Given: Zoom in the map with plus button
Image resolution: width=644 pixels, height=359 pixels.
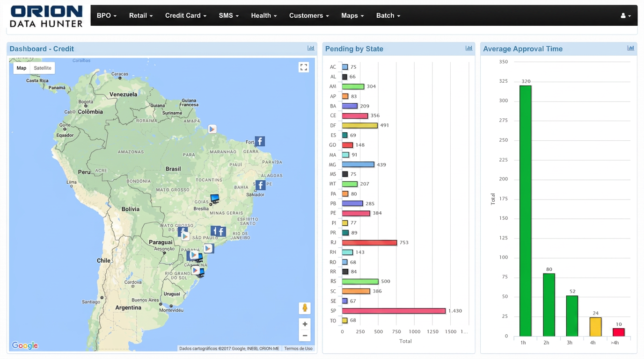Looking at the screenshot, I should (305, 324).
